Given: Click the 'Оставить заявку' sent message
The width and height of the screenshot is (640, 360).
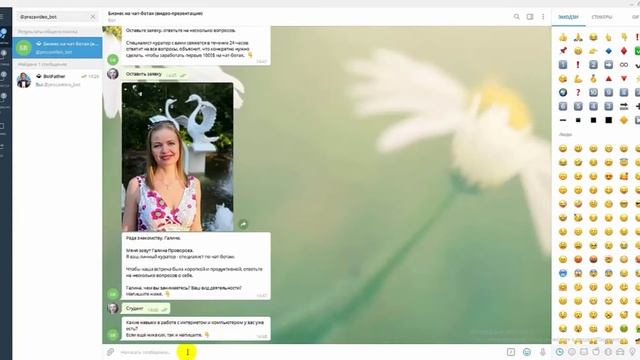Looking at the screenshot, I should pyautogui.click(x=155, y=74).
